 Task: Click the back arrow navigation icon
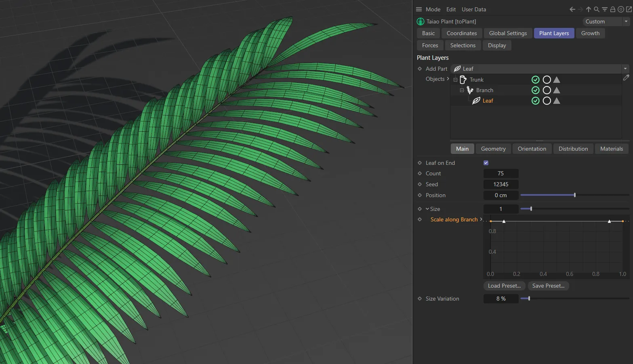572,9
